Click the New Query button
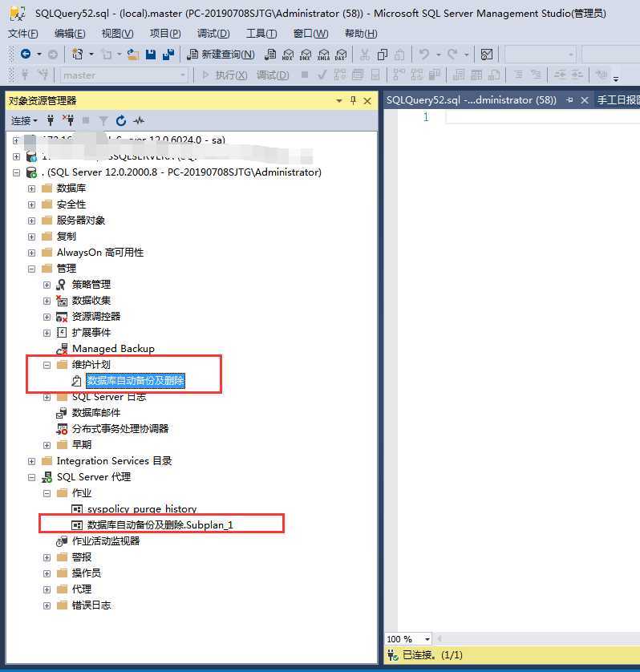 click(221, 55)
